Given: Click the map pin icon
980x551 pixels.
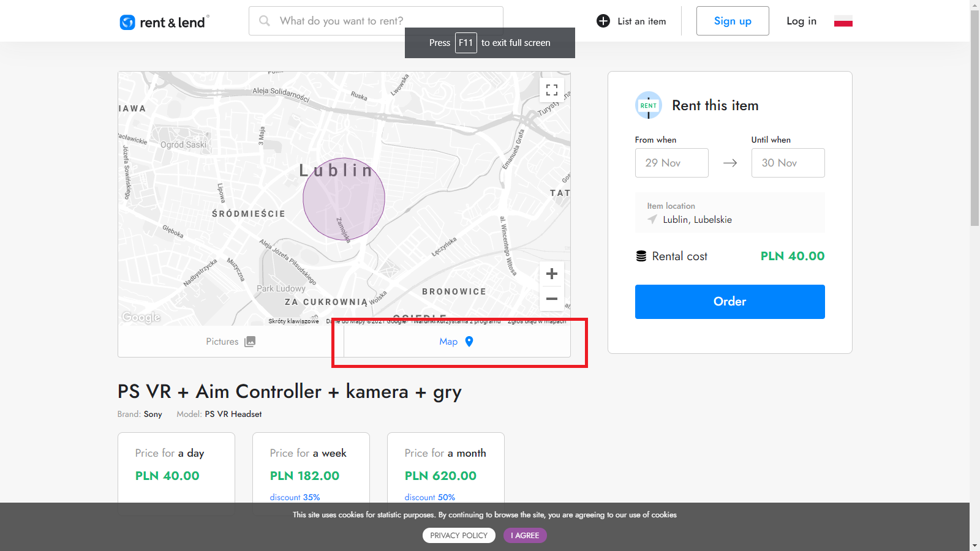Looking at the screenshot, I should click(x=469, y=342).
